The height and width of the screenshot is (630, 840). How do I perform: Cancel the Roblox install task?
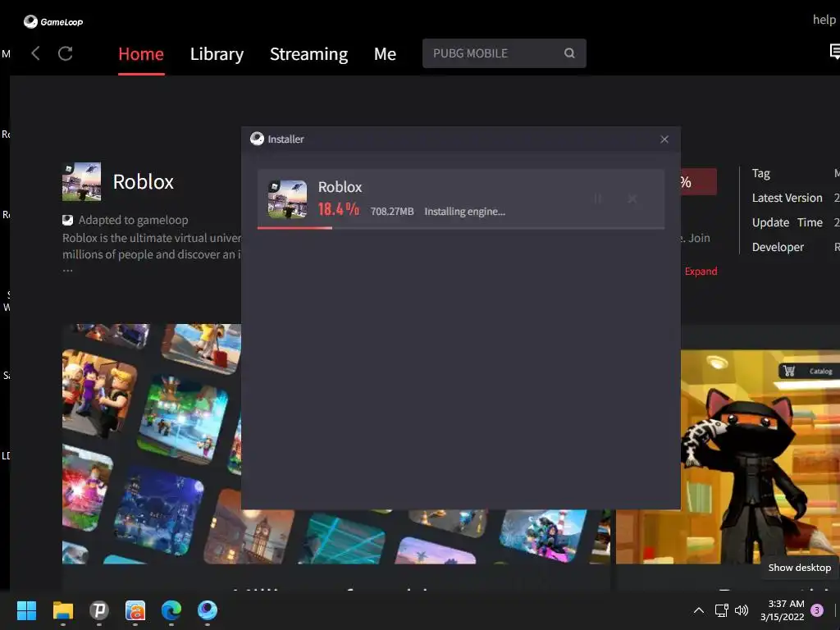point(632,199)
